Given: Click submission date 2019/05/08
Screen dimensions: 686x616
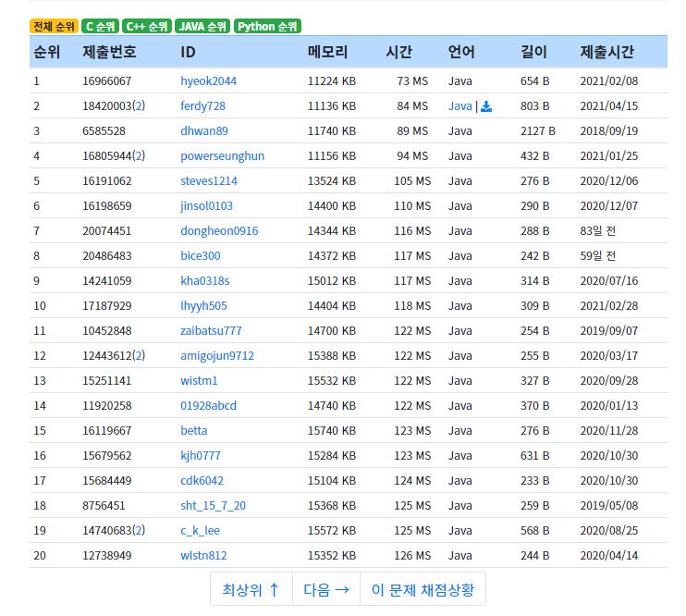Looking at the screenshot, I should point(609,506).
